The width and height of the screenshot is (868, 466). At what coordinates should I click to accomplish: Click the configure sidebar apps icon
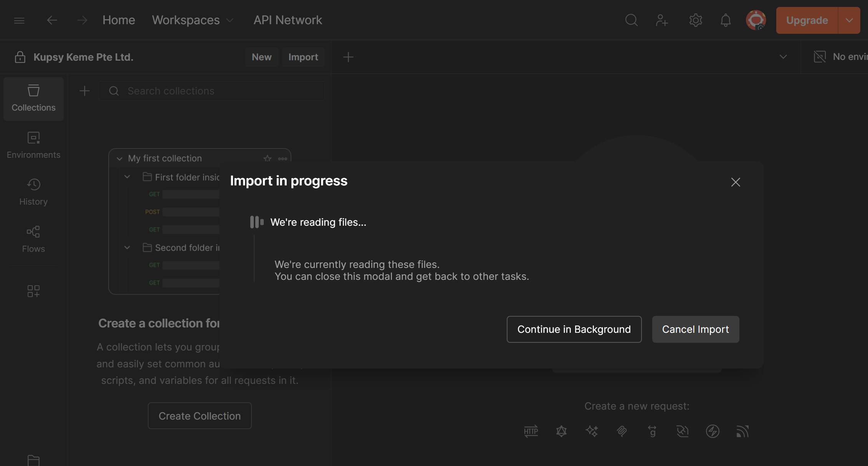coord(33,291)
